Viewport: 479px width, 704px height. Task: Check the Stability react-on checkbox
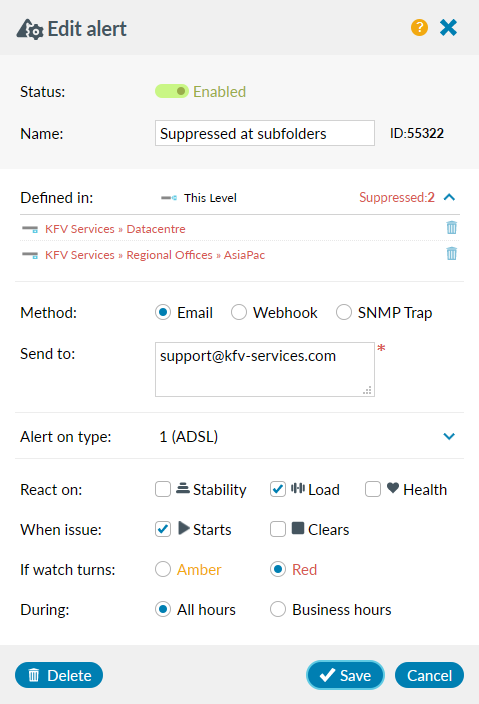tap(163, 489)
